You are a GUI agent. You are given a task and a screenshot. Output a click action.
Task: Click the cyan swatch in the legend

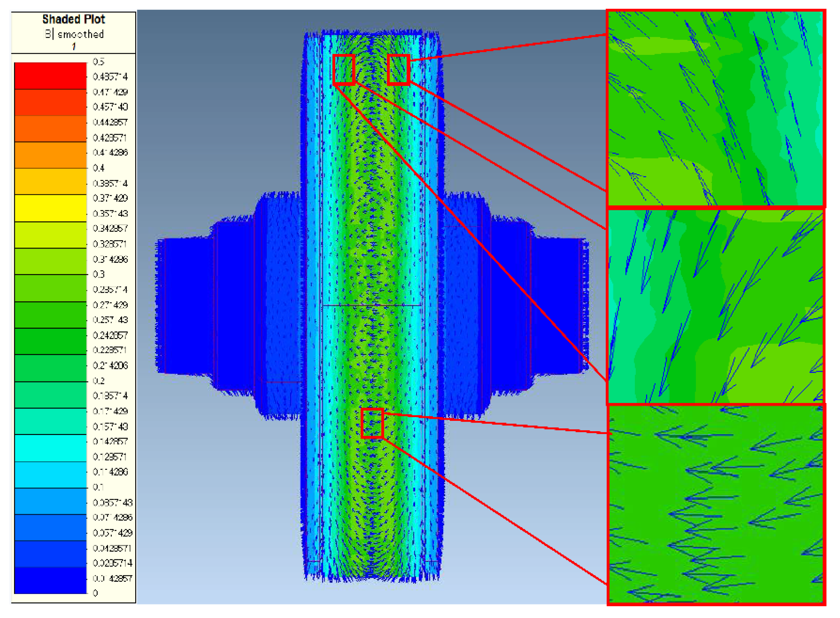point(50,448)
